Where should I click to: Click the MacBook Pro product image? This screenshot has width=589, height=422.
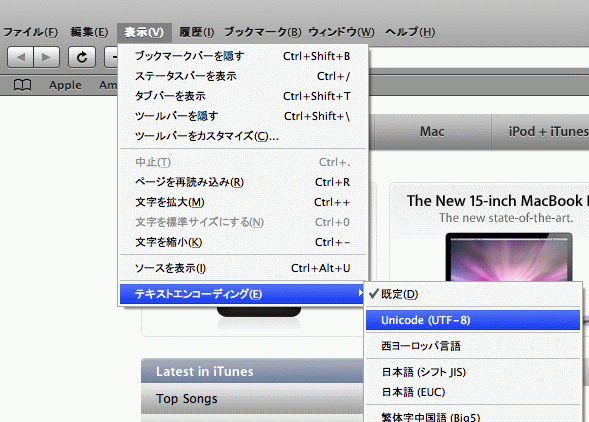(509, 257)
